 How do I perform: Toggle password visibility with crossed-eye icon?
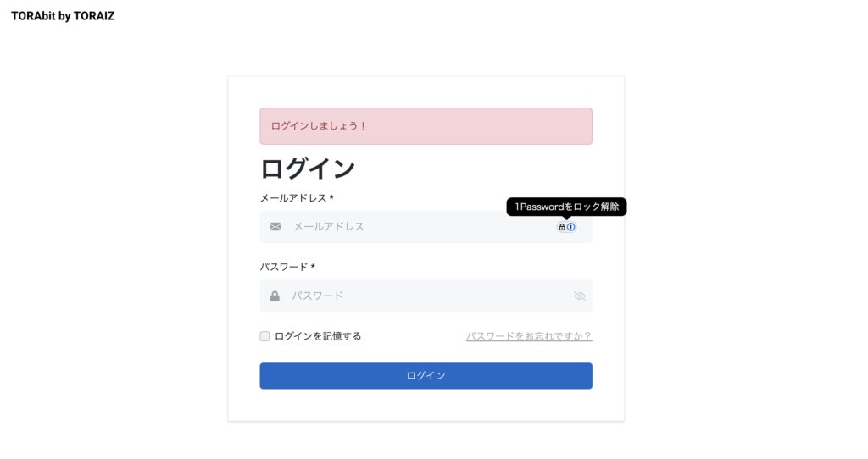coord(580,296)
